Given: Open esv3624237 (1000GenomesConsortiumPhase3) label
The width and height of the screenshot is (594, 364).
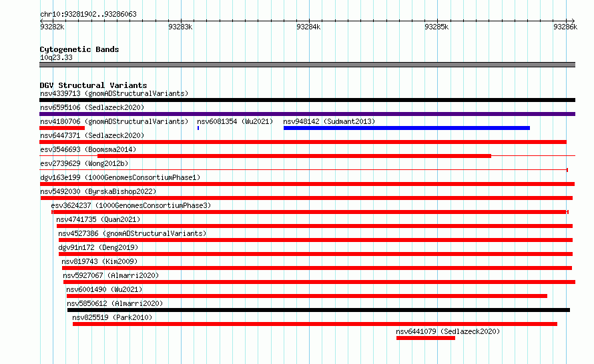Looking at the screenshot, I should point(131,205).
